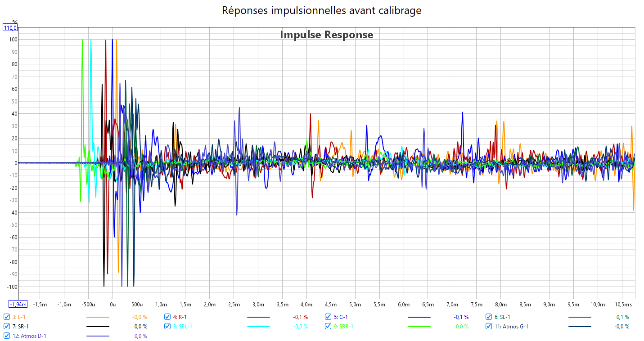Disable the 6: SL-1 trace checkbox
Screen dimensions: 644x341
489,317
